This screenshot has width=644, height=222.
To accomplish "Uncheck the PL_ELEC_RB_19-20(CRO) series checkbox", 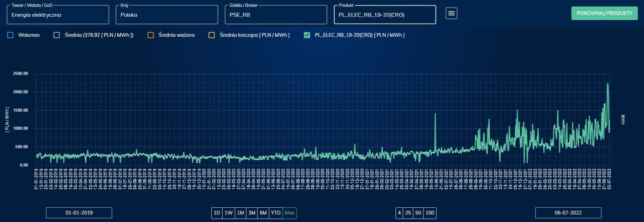I will click(x=307, y=35).
